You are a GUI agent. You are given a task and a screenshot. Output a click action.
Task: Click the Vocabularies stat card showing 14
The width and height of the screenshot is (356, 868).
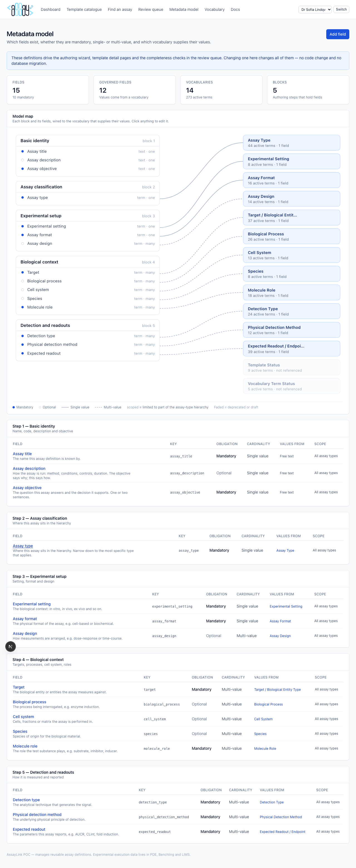point(221,90)
